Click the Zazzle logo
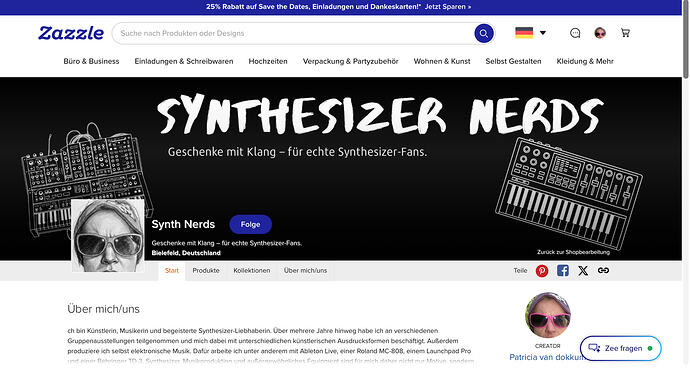Image resolution: width=690 pixels, height=371 pixels. (71, 33)
